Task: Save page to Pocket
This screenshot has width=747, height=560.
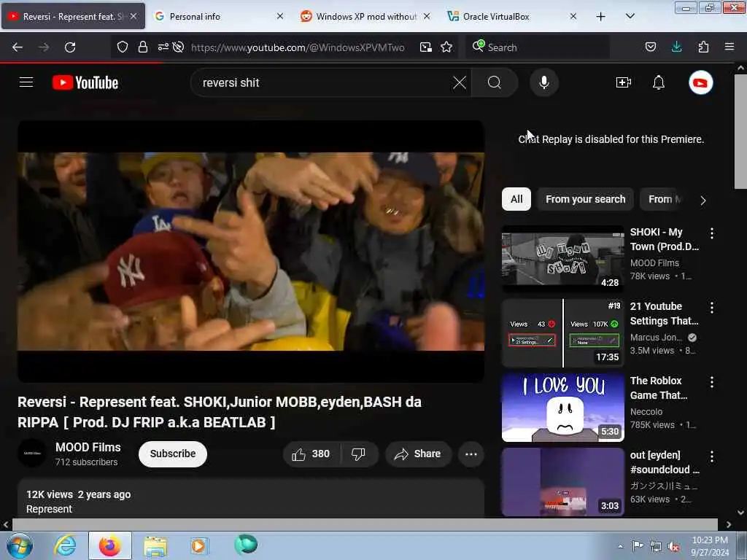Action: (x=650, y=47)
